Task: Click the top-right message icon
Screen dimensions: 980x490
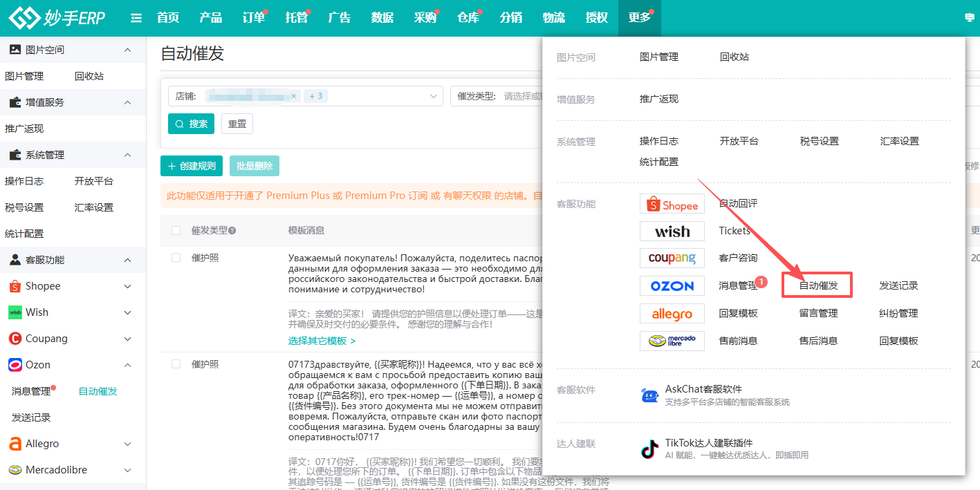Action: coord(970,18)
